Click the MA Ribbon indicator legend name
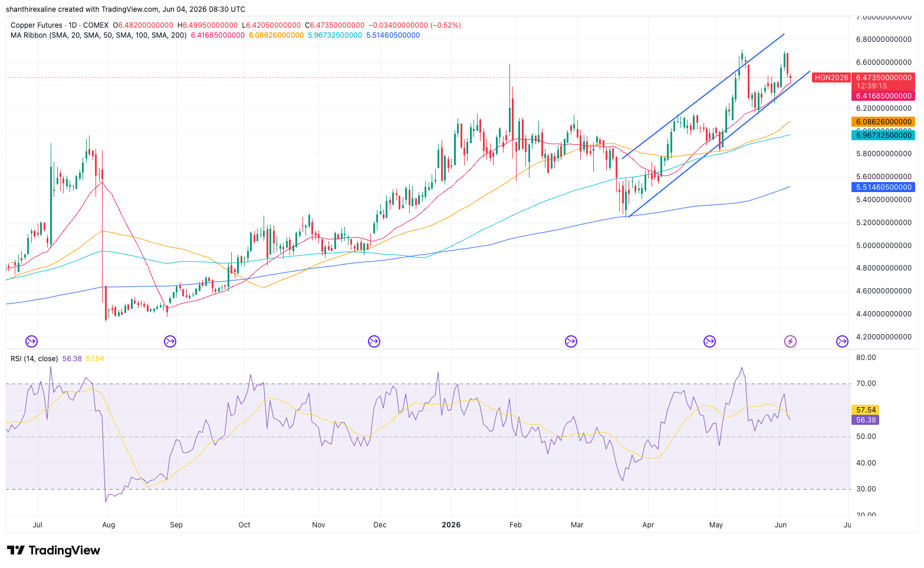This screenshot has width=924, height=568. point(98,35)
